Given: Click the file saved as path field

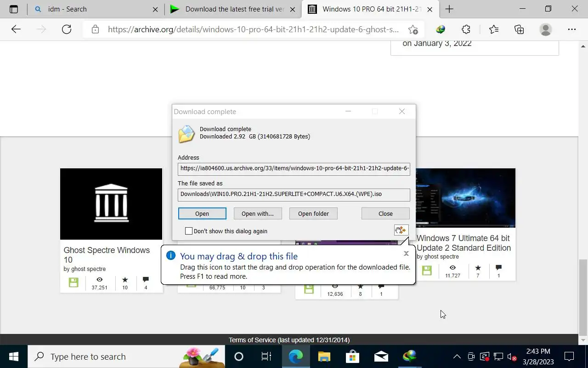Looking at the screenshot, I should point(294,195).
